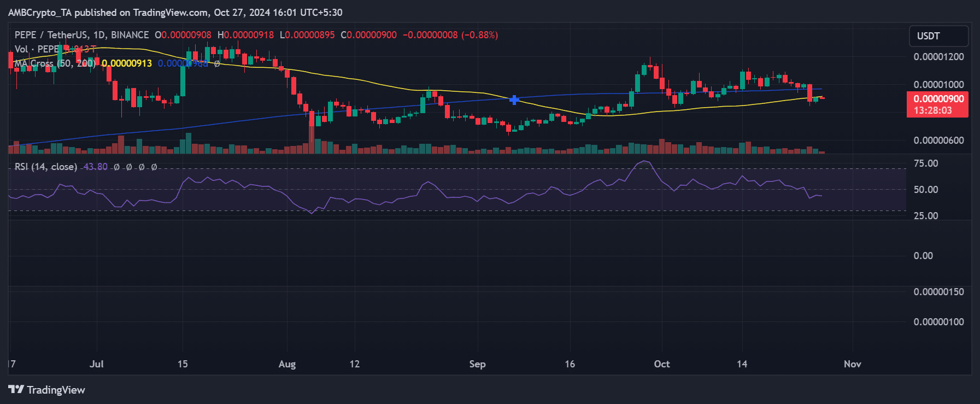Click the Sep date label on time axis
The image size is (980, 404).
(x=477, y=364)
